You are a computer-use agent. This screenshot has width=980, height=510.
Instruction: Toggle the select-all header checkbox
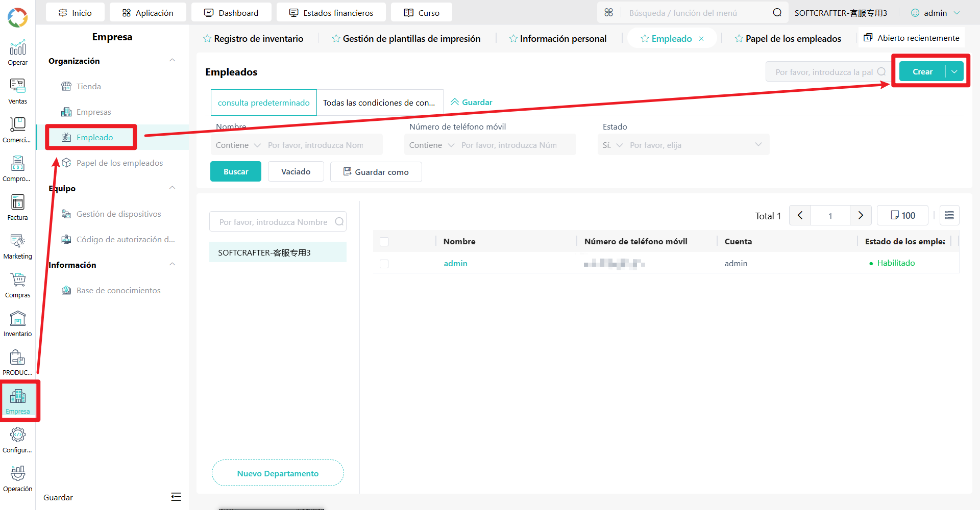pyautogui.click(x=384, y=242)
